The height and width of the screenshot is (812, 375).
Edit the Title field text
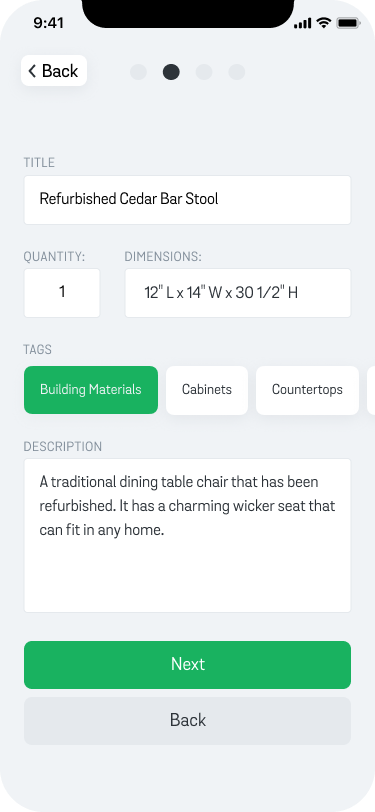[x=188, y=200]
